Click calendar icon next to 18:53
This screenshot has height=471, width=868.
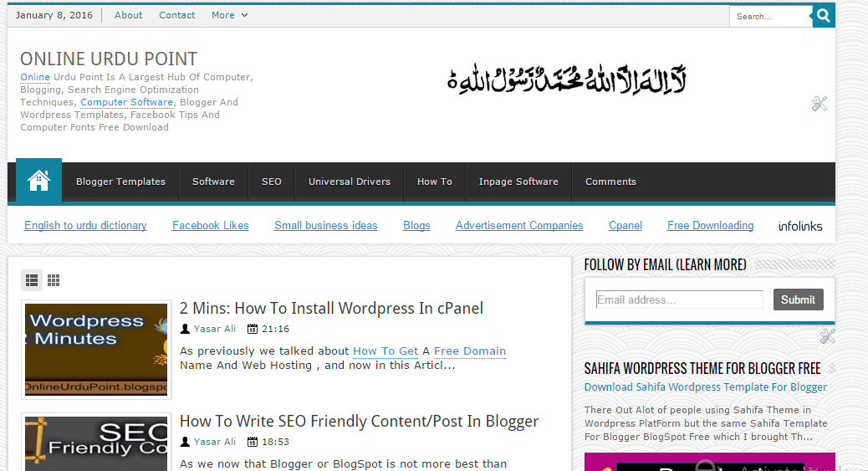coord(253,443)
